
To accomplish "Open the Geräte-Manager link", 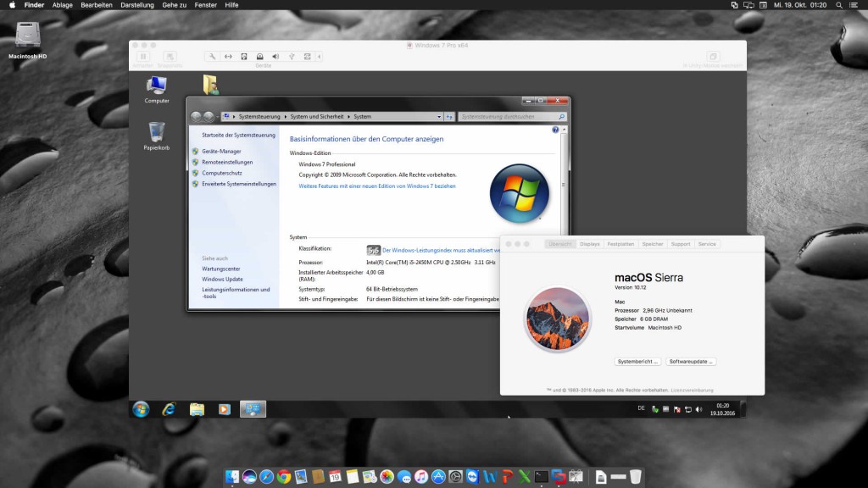I will (221, 151).
